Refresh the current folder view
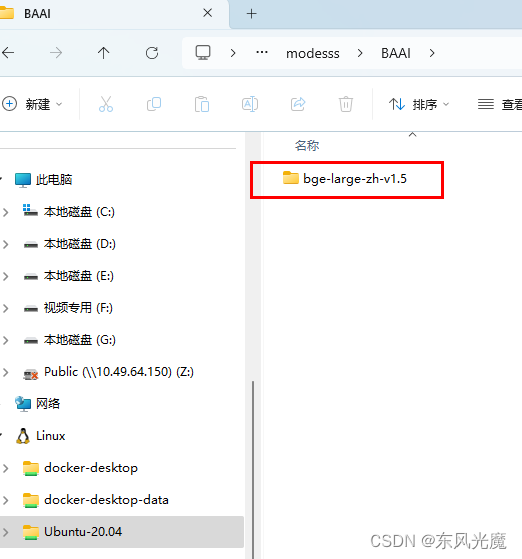This screenshot has height=559, width=522. [152, 53]
